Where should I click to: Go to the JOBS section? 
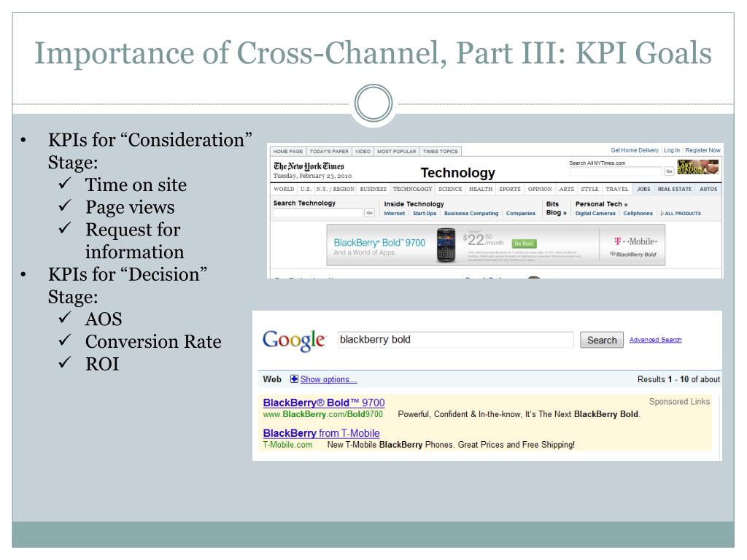pyautogui.click(x=643, y=189)
